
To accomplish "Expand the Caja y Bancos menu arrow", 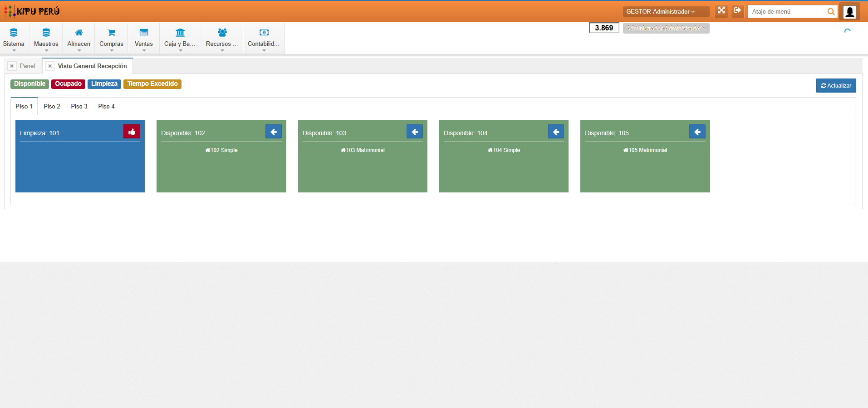I will pyautogui.click(x=180, y=50).
